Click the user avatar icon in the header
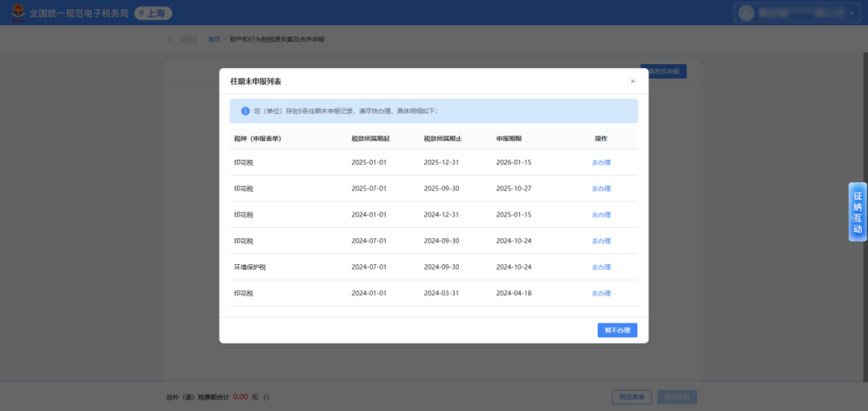 [x=746, y=14]
